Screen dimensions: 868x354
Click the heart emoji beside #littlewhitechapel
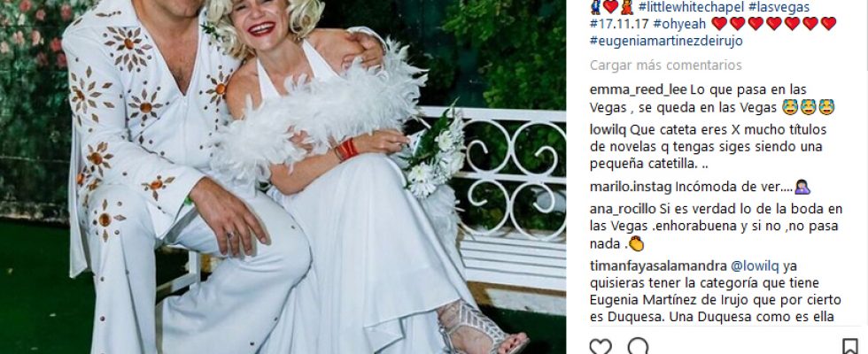pyautogui.click(x=610, y=7)
